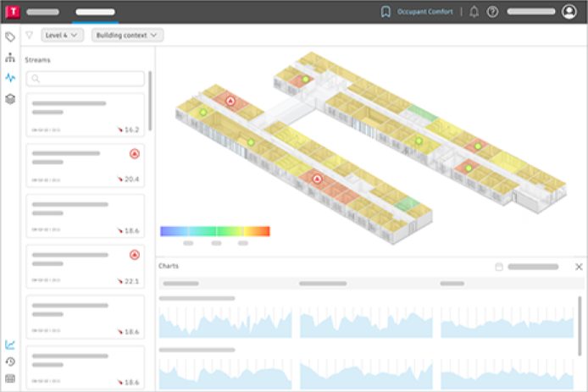Switch to the active second top tab
588x392 pixels.
(95, 12)
